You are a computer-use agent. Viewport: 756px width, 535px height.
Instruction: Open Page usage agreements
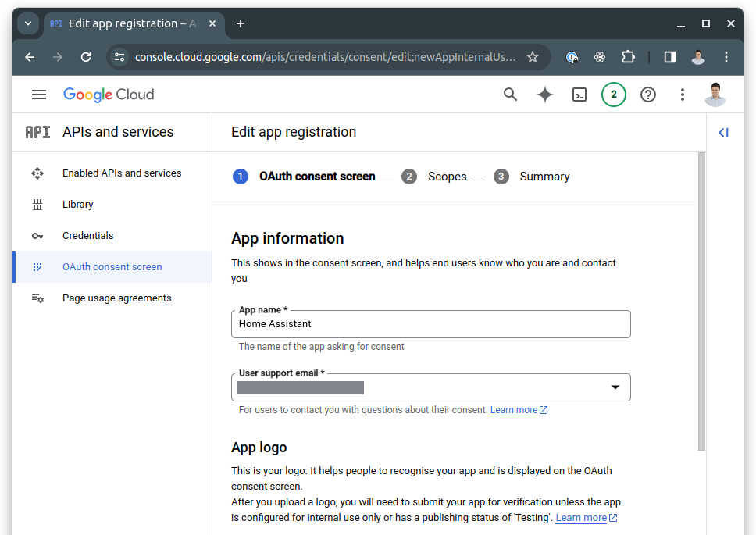point(112,298)
